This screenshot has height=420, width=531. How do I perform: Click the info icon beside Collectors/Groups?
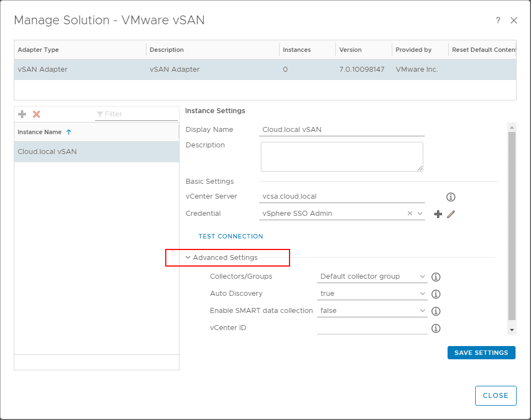(x=435, y=277)
